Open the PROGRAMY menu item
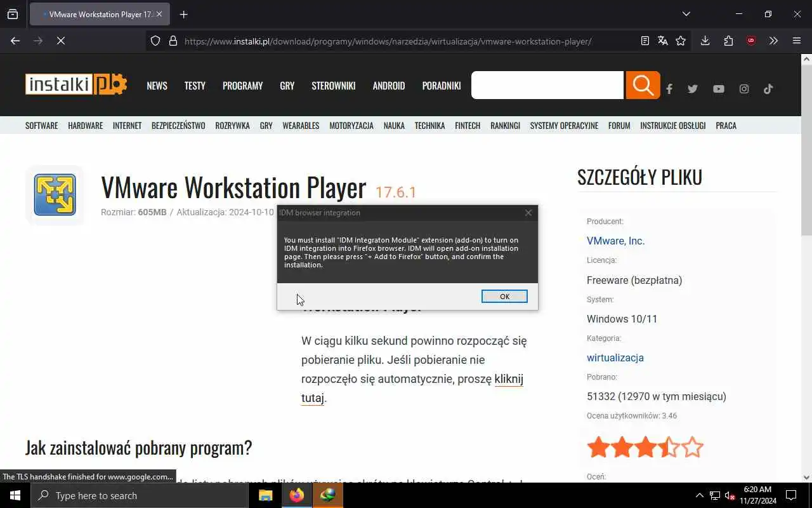 [x=242, y=86]
